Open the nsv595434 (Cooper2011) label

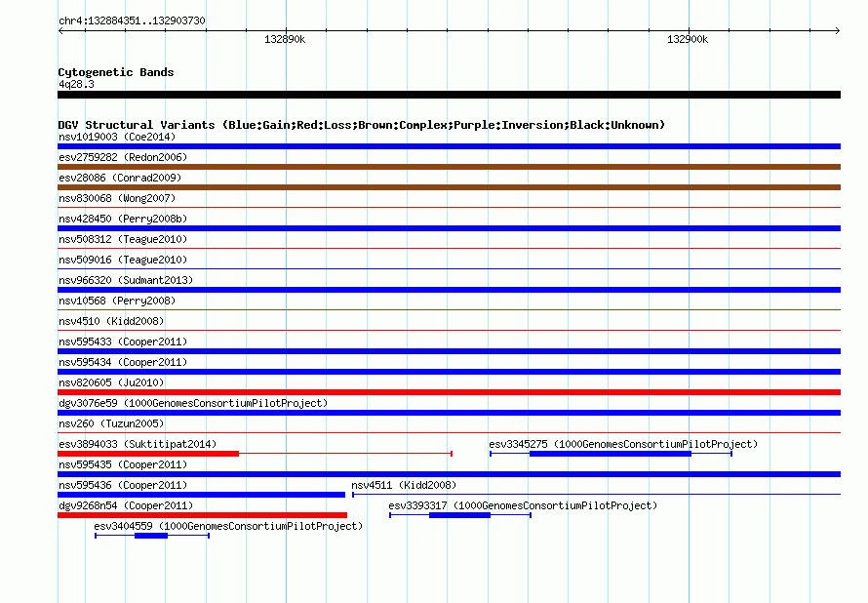tap(123, 362)
